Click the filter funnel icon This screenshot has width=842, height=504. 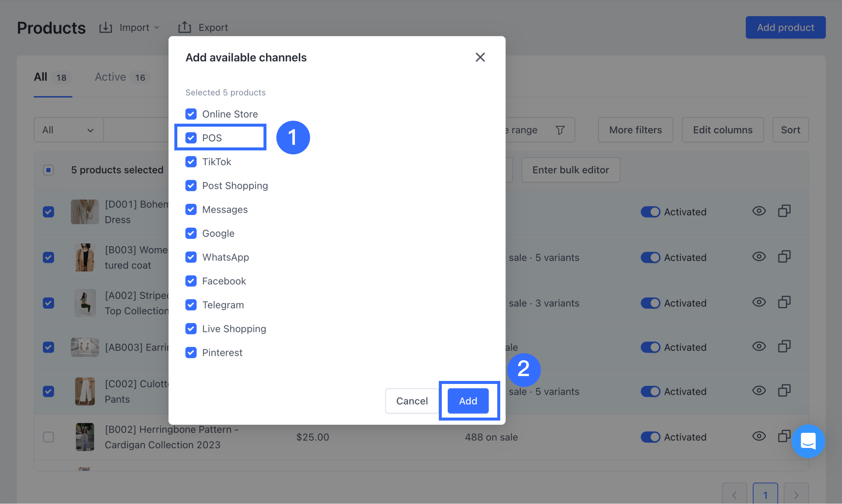[x=560, y=130]
